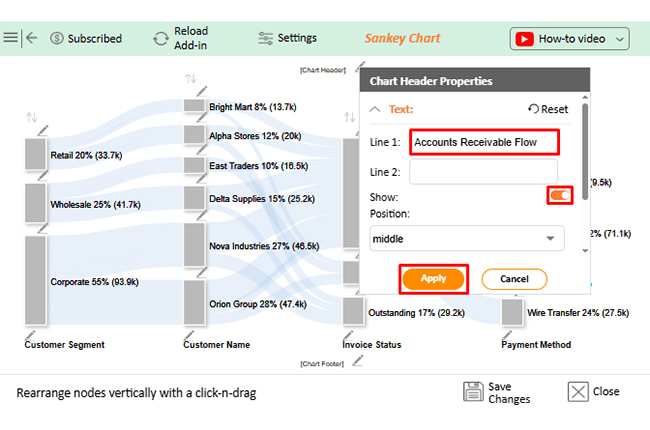The height and width of the screenshot is (430, 650).
Task: Click the Subscribed menu item
Action: point(85,39)
